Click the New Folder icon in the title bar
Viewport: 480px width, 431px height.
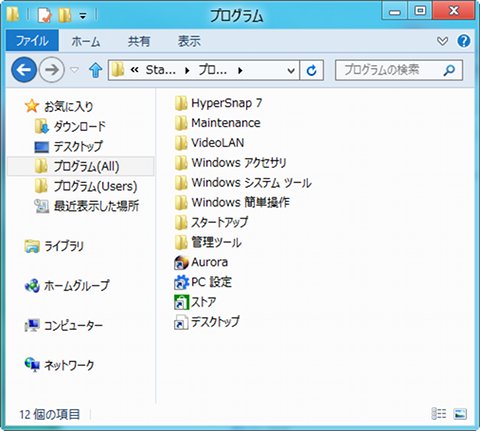(65, 15)
